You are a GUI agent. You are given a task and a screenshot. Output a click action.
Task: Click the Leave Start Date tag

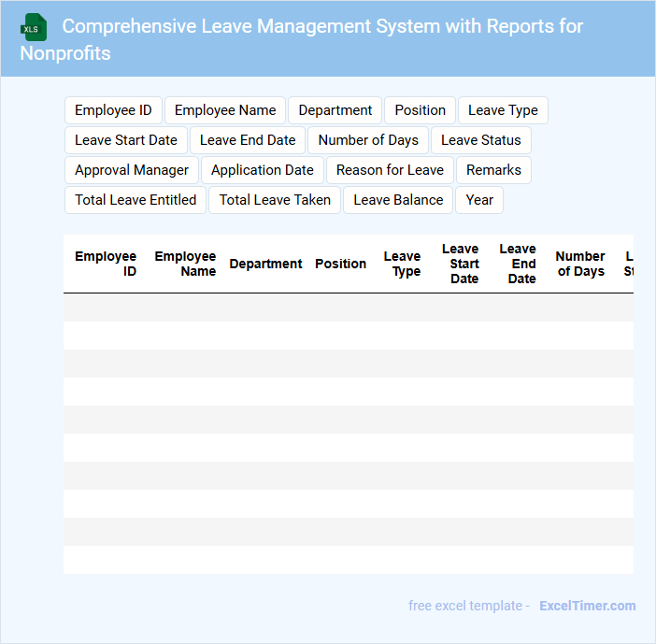(x=126, y=140)
